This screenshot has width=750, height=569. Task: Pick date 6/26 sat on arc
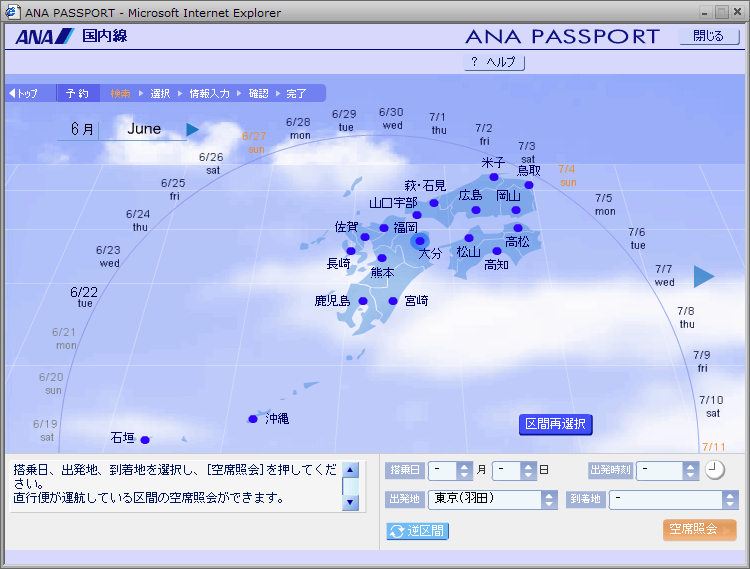211,163
